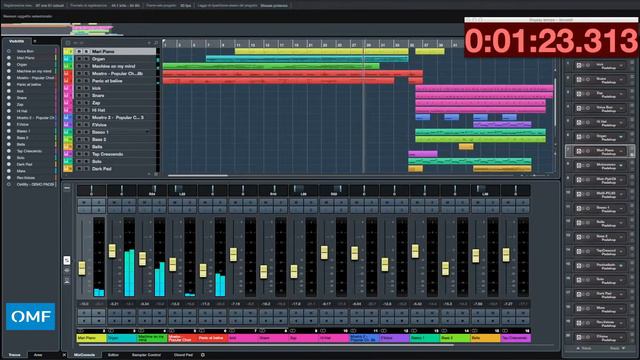
Task: Click the Zap instrument icon in VST rack
Action: (579, 94)
